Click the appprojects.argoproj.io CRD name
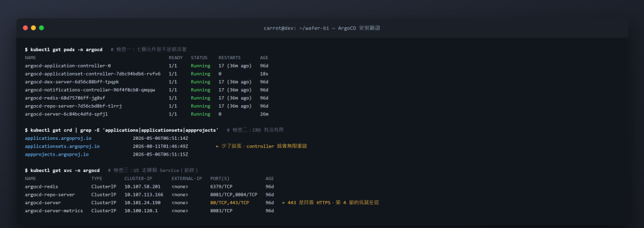Screen dimensions: 644x228 (x=57, y=154)
